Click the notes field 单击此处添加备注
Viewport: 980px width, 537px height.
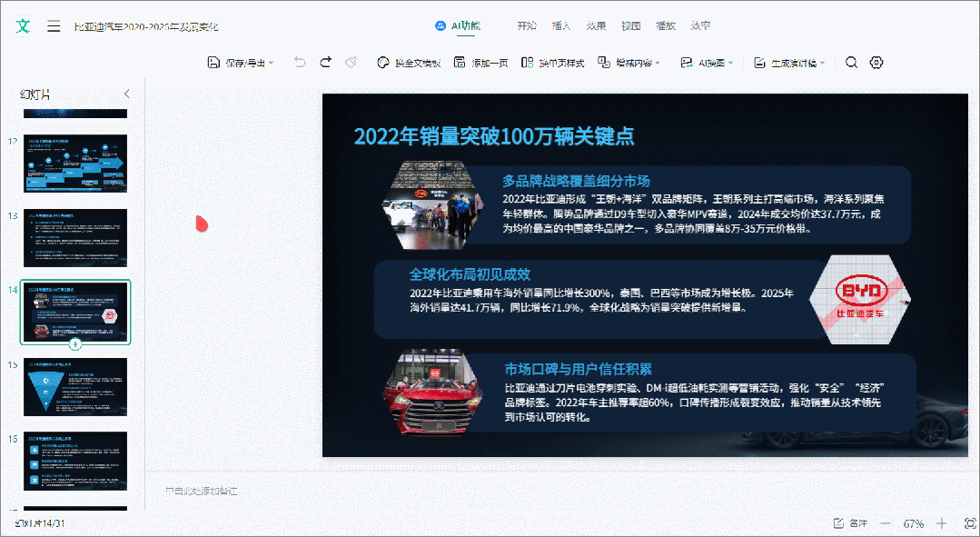tap(202, 492)
